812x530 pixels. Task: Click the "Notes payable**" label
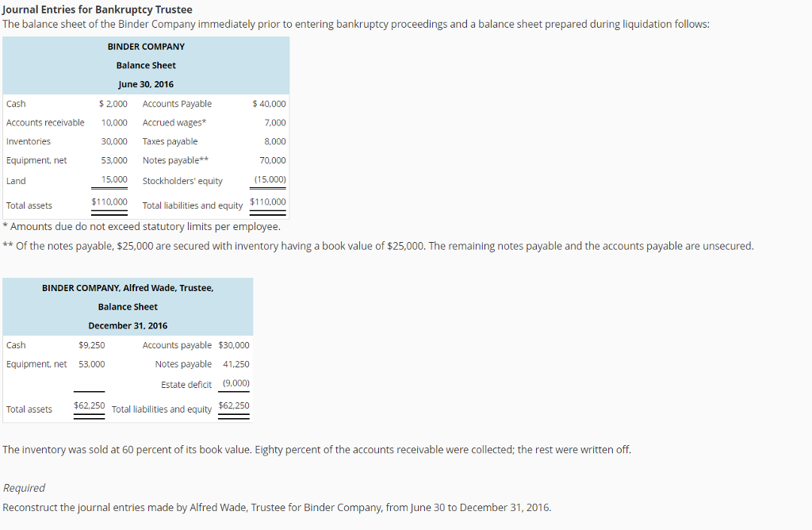175,160
